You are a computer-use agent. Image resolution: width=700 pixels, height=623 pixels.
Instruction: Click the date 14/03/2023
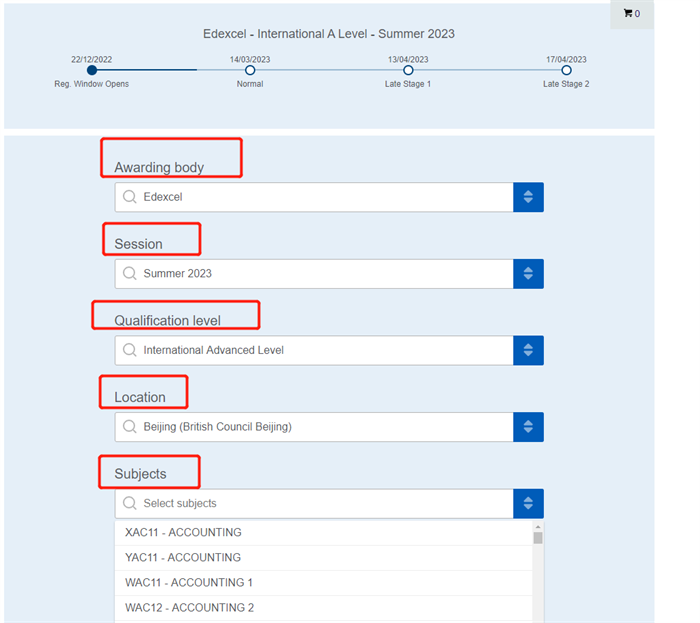[250, 59]
